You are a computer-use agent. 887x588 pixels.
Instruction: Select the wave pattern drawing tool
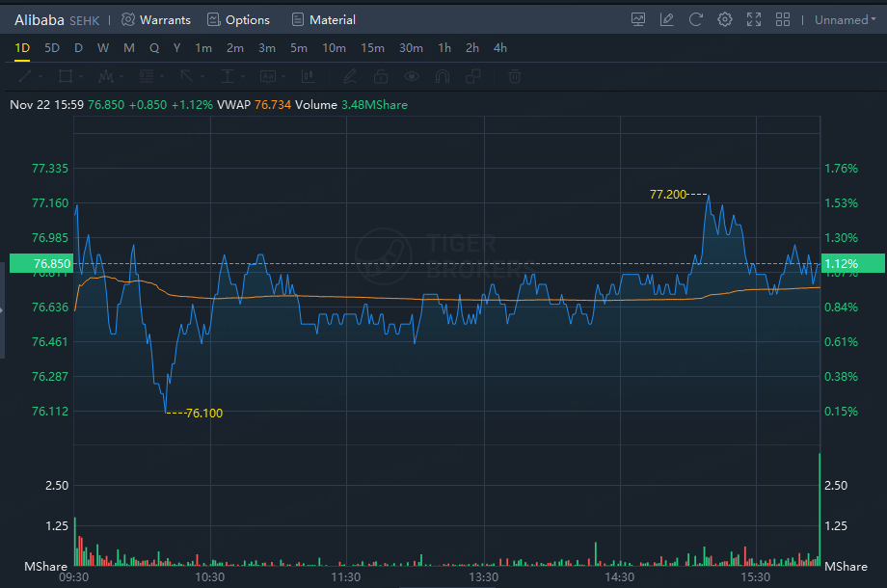pos(106,76)
